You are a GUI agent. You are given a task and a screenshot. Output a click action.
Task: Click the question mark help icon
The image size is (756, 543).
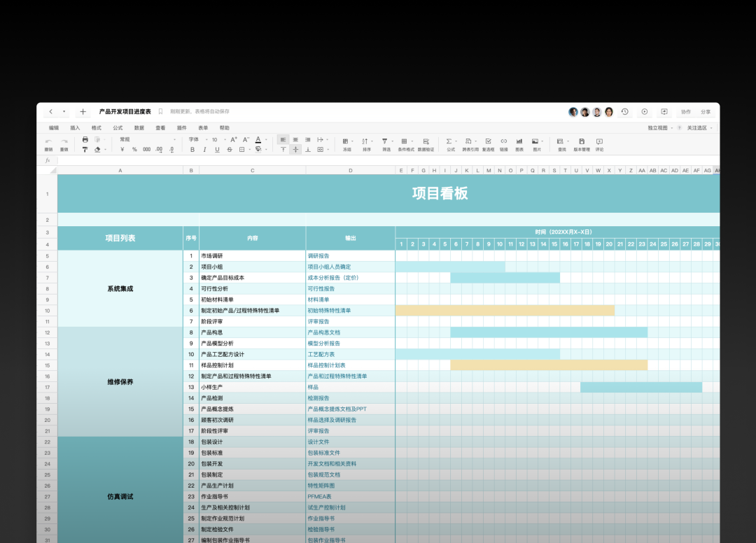(x=679, y=128)
